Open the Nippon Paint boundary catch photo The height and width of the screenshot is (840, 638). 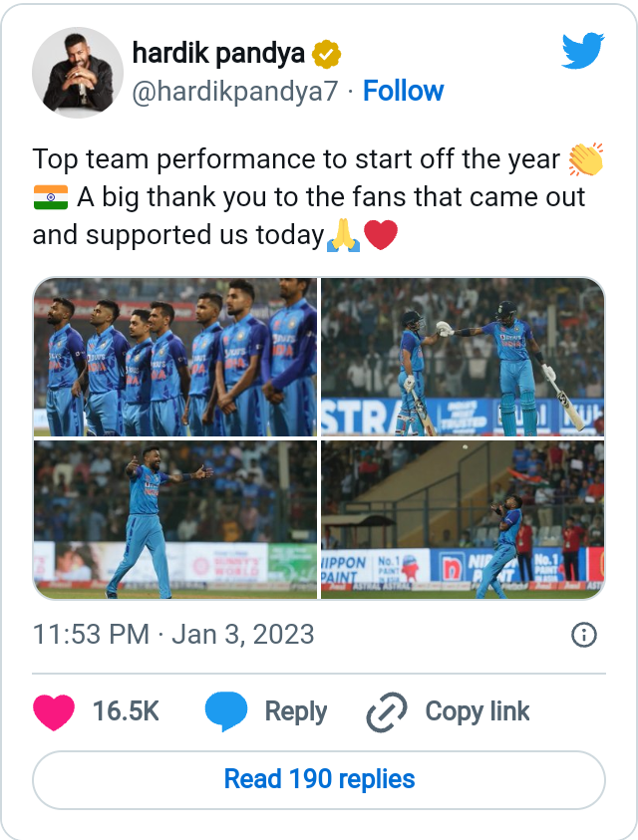pos(463,519)
